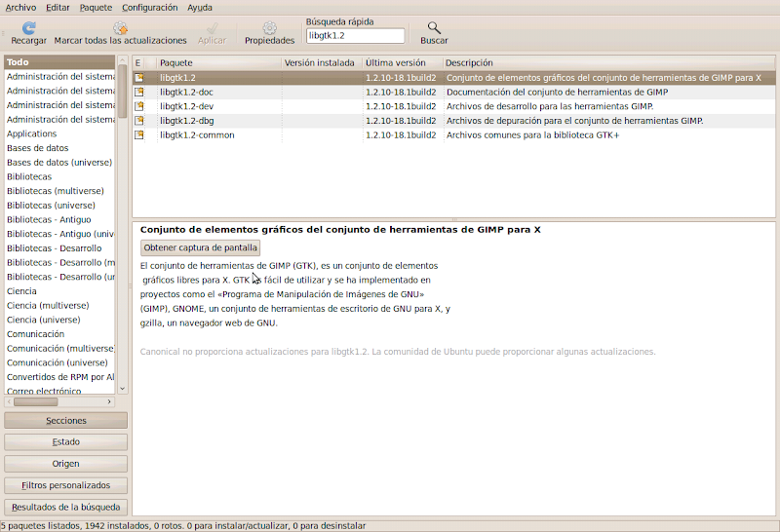Screen dimensions: 780x532
Task: Click version 1.2.10-18.1build2 in libgtk1.2-dev row
Action: point(401,106)
